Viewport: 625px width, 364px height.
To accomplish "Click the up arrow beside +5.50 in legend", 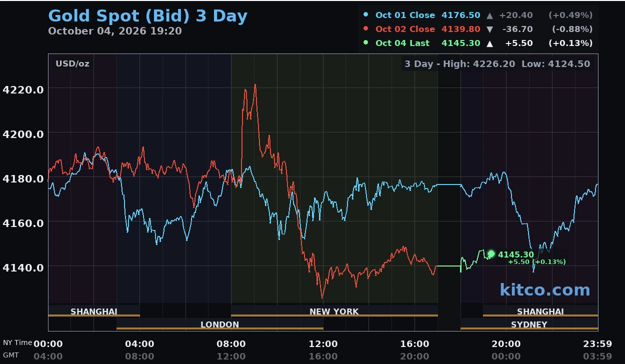I will pyautogui.click(x=490, y=43).
